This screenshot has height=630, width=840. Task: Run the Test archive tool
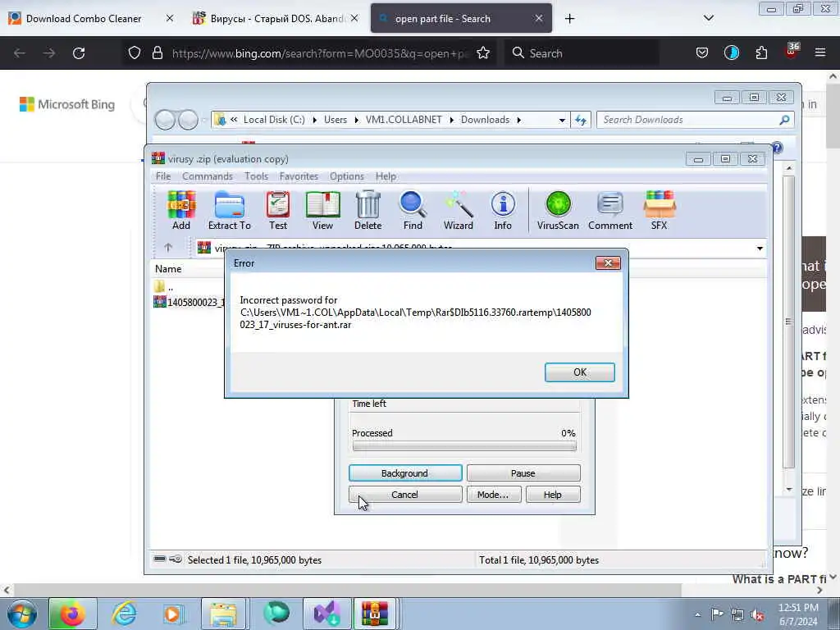(x=278, y=211)
